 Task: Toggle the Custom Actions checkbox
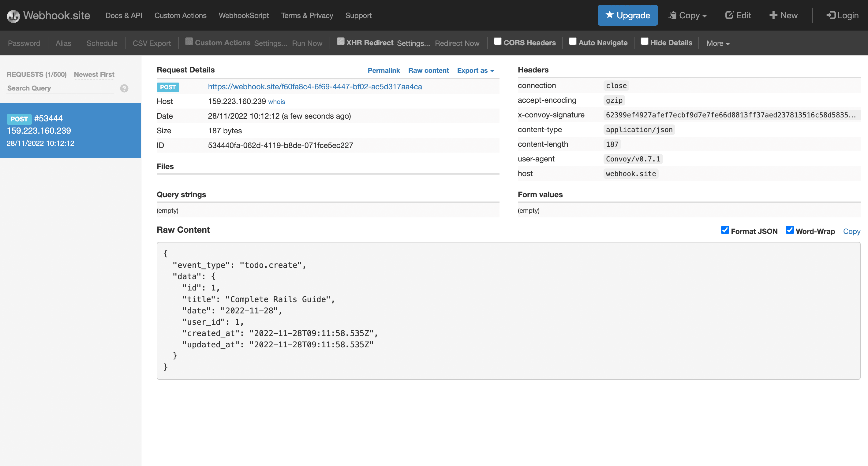[x=189, y=42]
